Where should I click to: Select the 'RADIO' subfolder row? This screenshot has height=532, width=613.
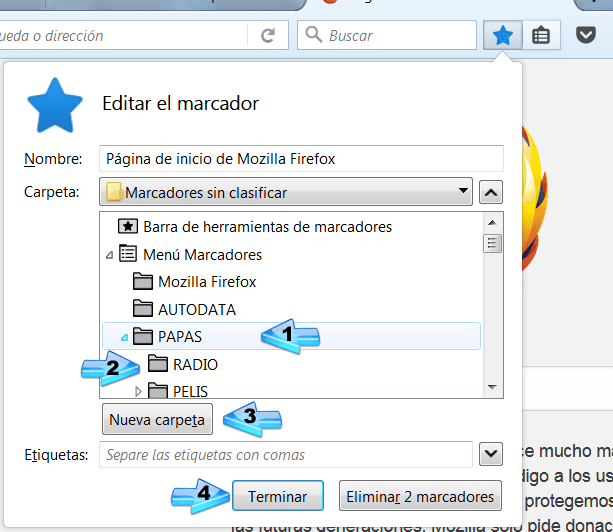click(291, 364)
